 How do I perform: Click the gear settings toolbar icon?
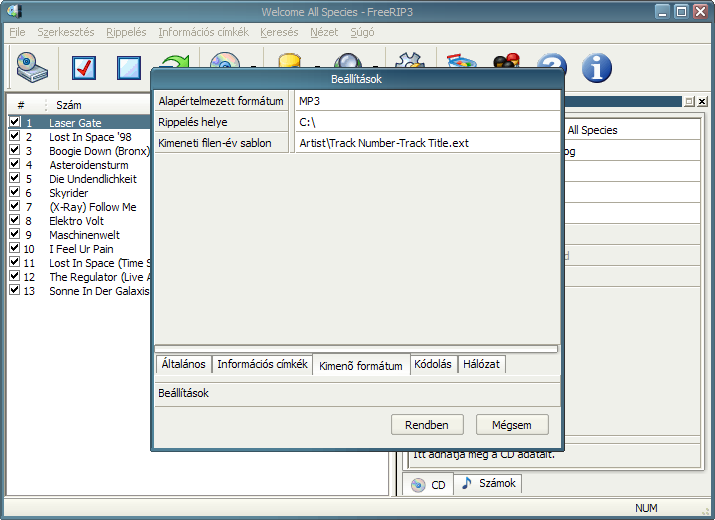coord(409,60)
